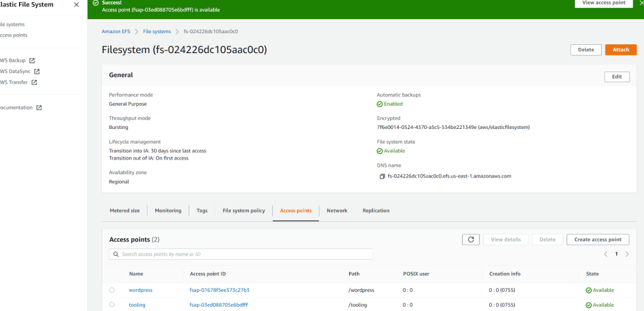
Task: Click the Delete filesystem button
Action: point(586,50)
